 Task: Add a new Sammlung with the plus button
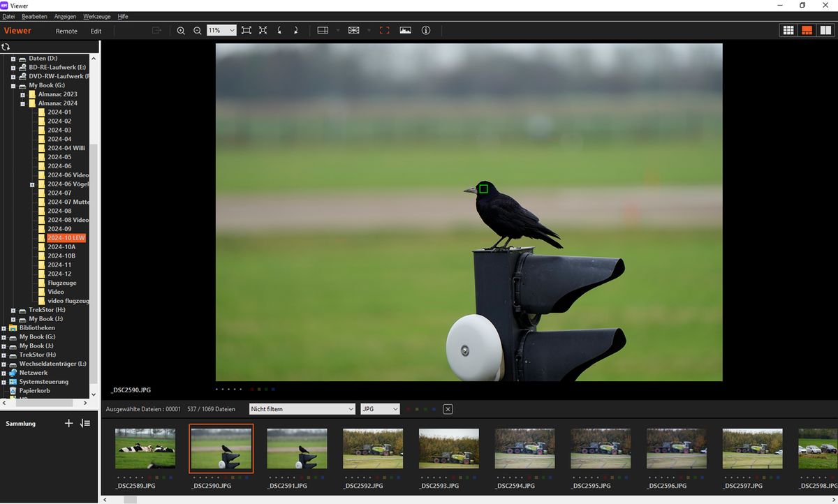point(68,423)
